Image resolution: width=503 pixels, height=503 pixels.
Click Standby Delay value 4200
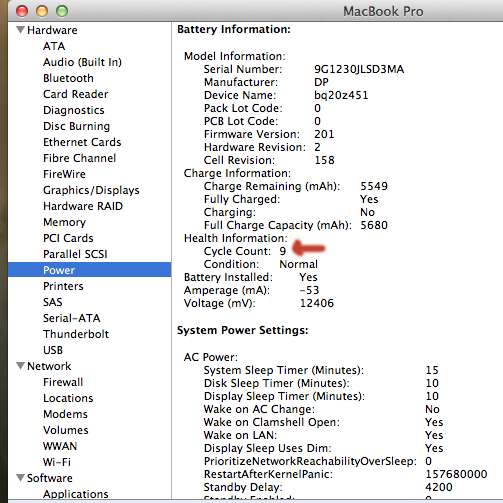pyautogui.click(x=439, y=487)
